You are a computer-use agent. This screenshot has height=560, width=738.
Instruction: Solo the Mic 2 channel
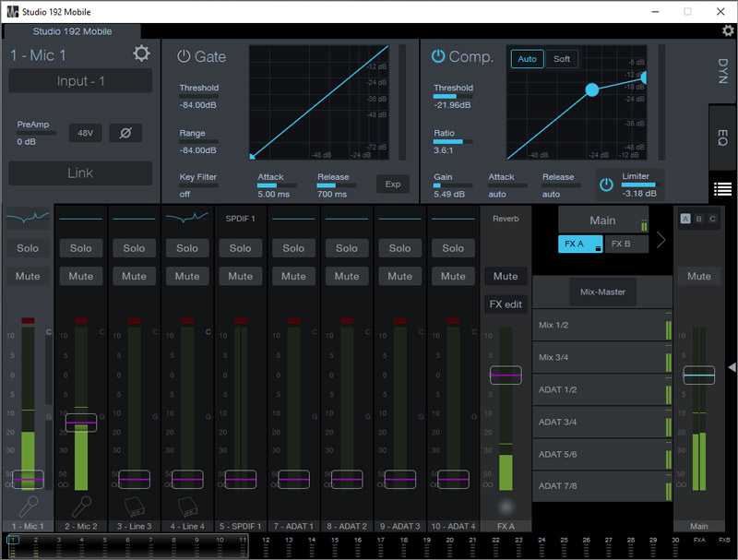coord(81,248)
